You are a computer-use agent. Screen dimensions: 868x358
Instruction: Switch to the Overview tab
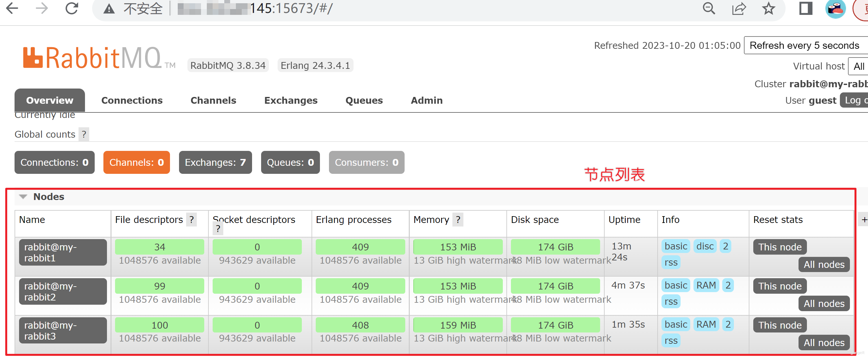[49, 100]
